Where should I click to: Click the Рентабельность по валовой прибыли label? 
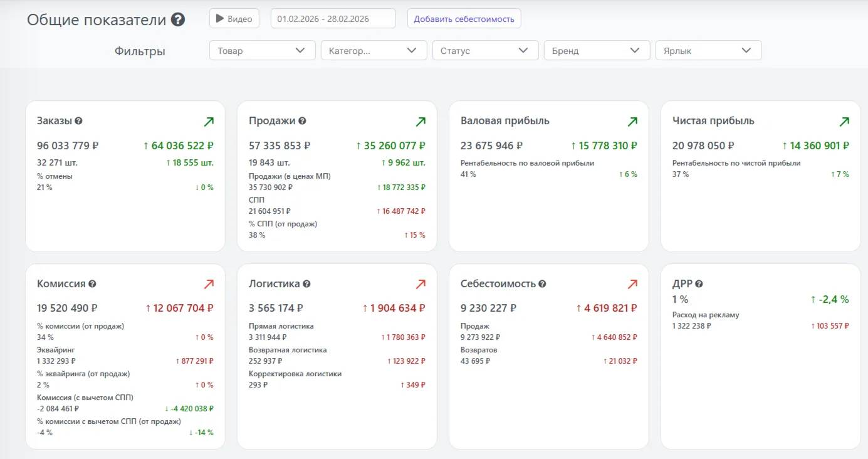pos(527,163)
